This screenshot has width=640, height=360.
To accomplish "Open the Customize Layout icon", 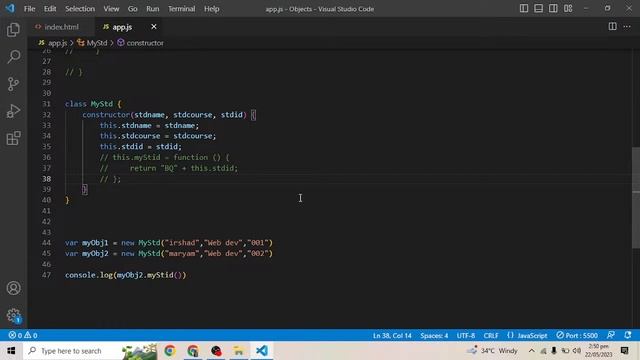I will click(x=568, y=9).
